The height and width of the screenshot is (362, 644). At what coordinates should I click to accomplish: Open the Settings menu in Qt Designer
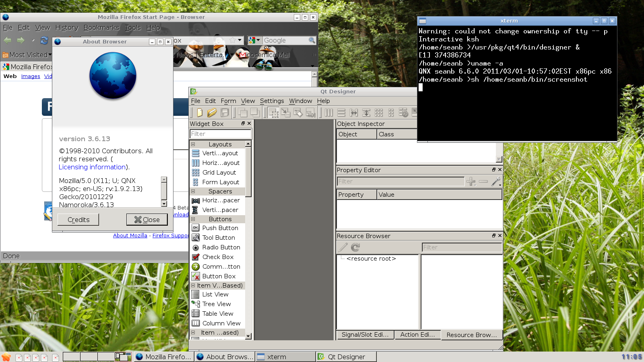click(272, 101)
